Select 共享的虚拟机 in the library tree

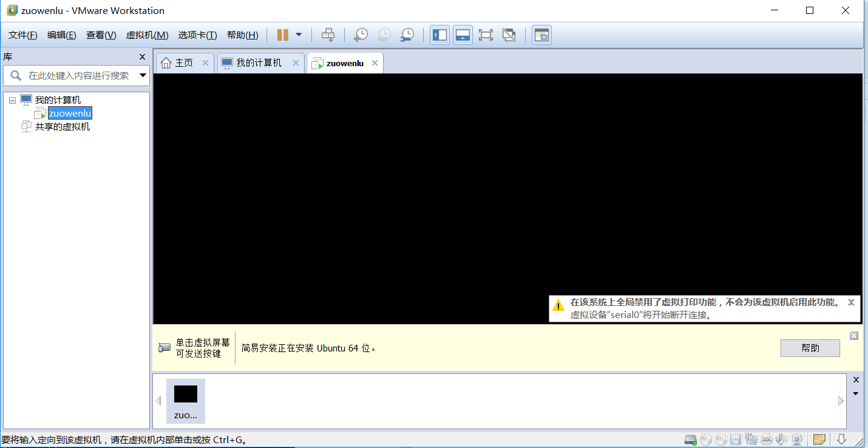click(62, 127)
